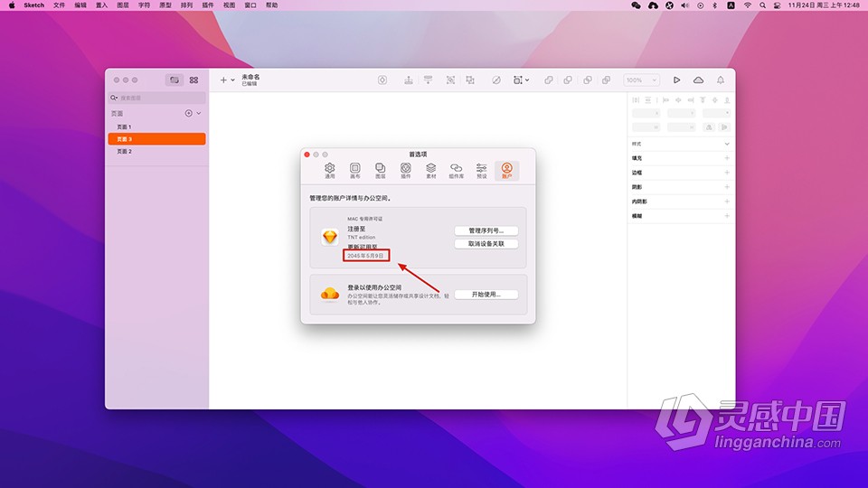The width and height of the screenshot is (868, 488).
Task: Click the align bottom edges icon in inspector
Action: click(727, 100)
